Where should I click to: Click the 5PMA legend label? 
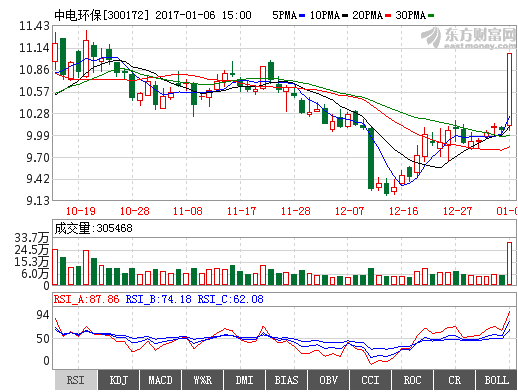coord(285,15)
